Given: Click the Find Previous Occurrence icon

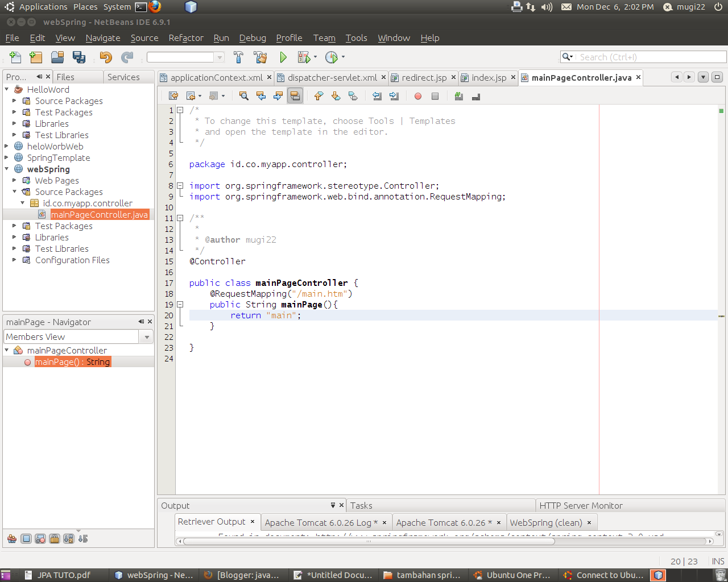Looking at the screenshot, I should tap(261, 96).
